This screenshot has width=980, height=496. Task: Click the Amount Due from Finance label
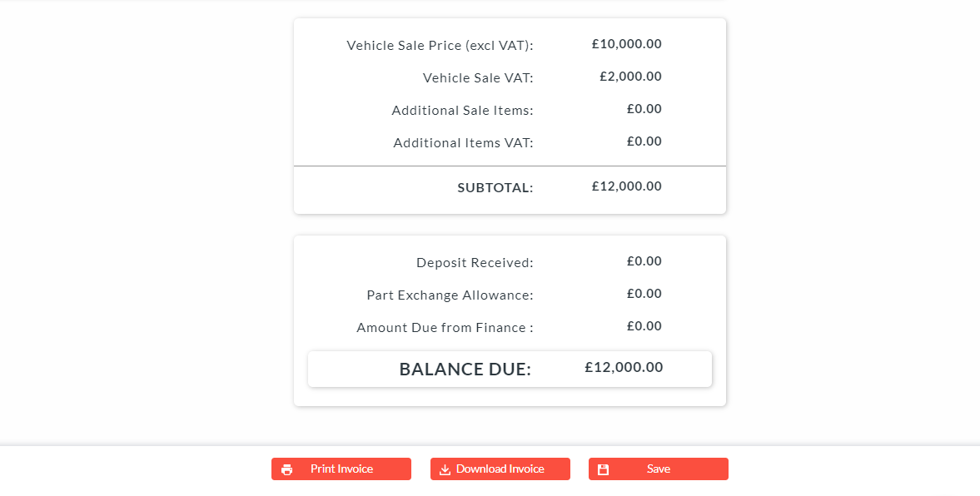pyautogui.click(x=445, y=328)
